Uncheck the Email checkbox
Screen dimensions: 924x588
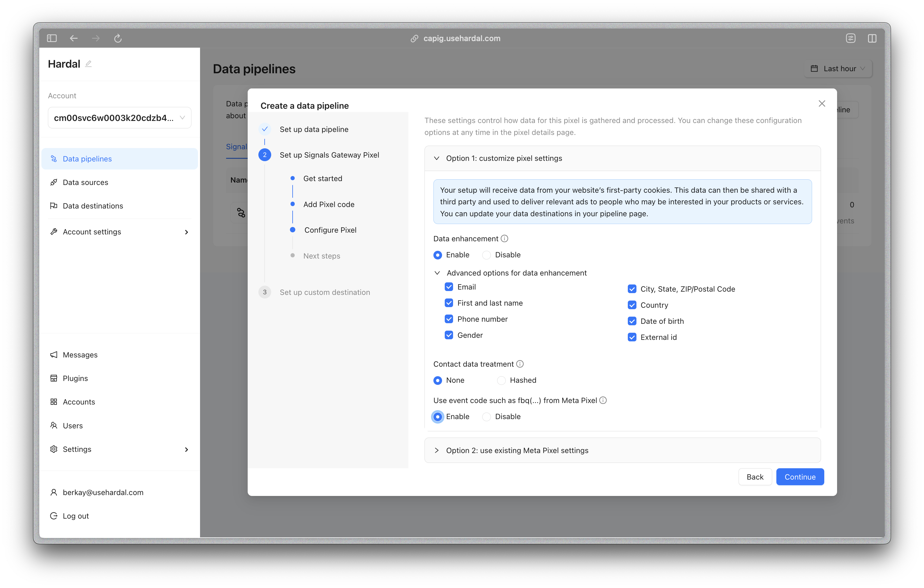[449, 287]
